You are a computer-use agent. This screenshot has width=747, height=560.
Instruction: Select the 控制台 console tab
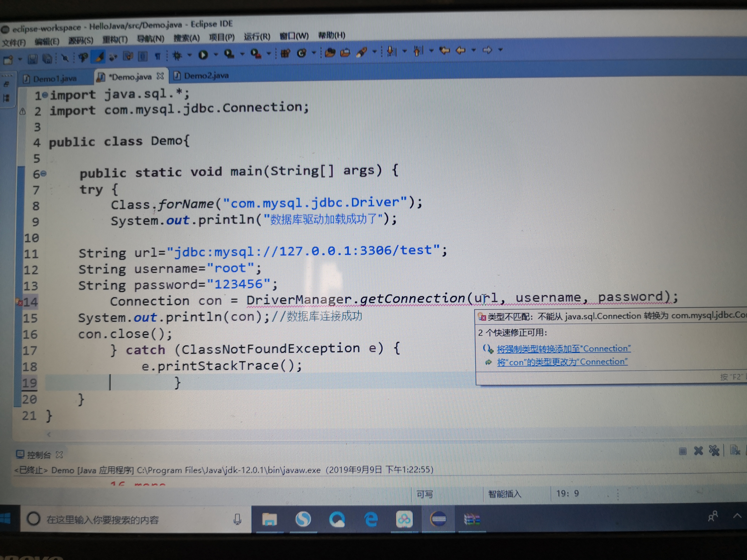coord(38,455)
